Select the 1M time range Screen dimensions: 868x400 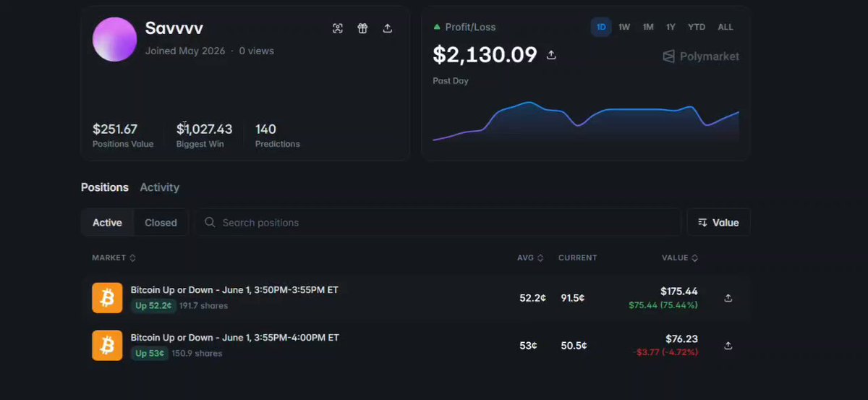tap(648, 27)
